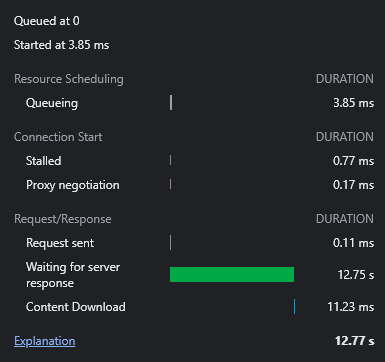Click the green Waiting for server response bar

pos(232,274)
